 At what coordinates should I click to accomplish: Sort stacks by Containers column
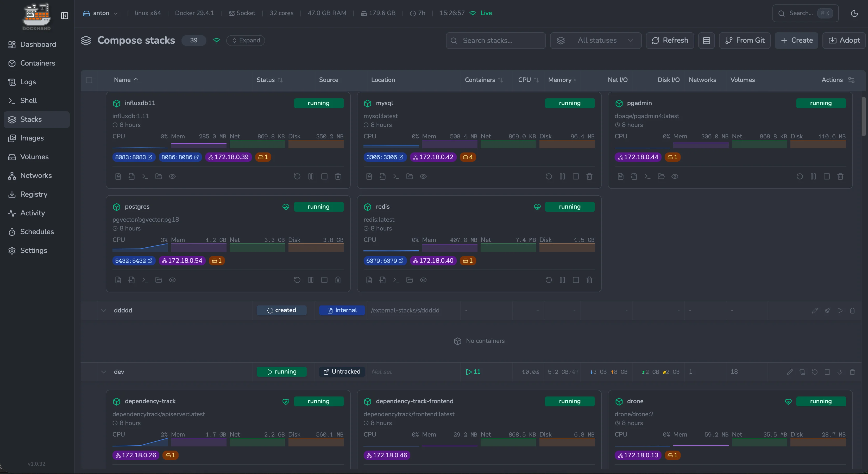pyautogui.click(x=484, y=80)
